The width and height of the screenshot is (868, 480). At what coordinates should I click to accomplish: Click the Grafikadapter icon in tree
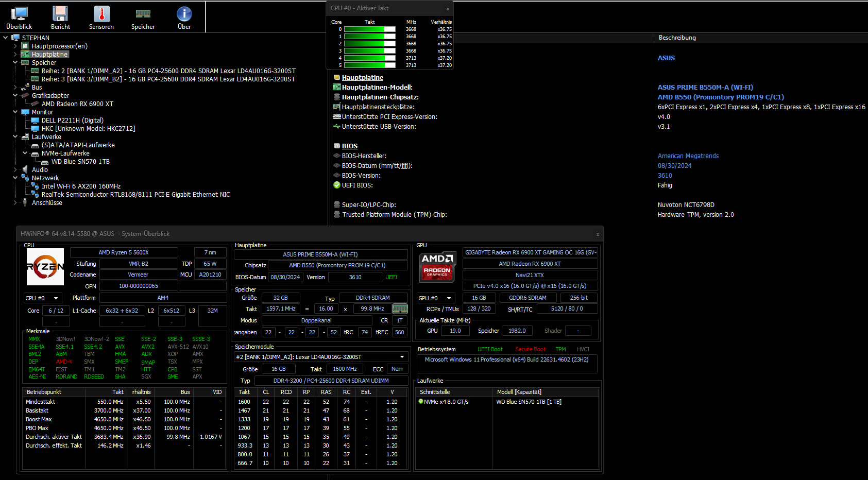point(25,95)
